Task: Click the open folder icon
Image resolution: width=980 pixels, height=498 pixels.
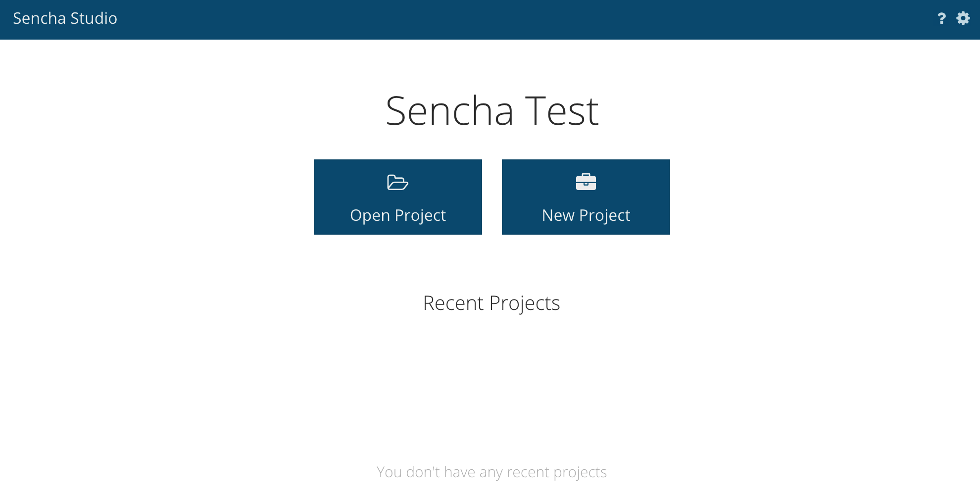Action: (x=397, y=182)
